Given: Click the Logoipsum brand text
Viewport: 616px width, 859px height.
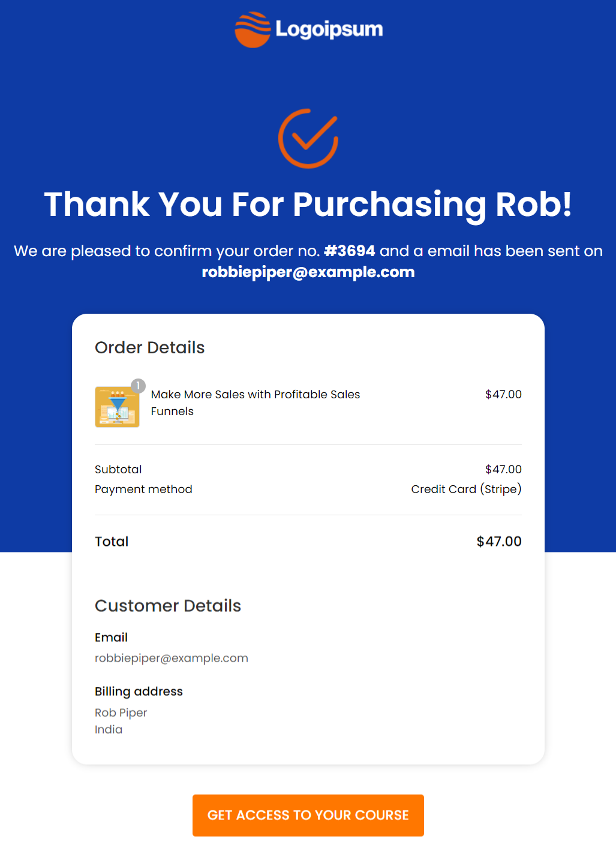Looking at the screenshot, I should click(x=329, y=29).
